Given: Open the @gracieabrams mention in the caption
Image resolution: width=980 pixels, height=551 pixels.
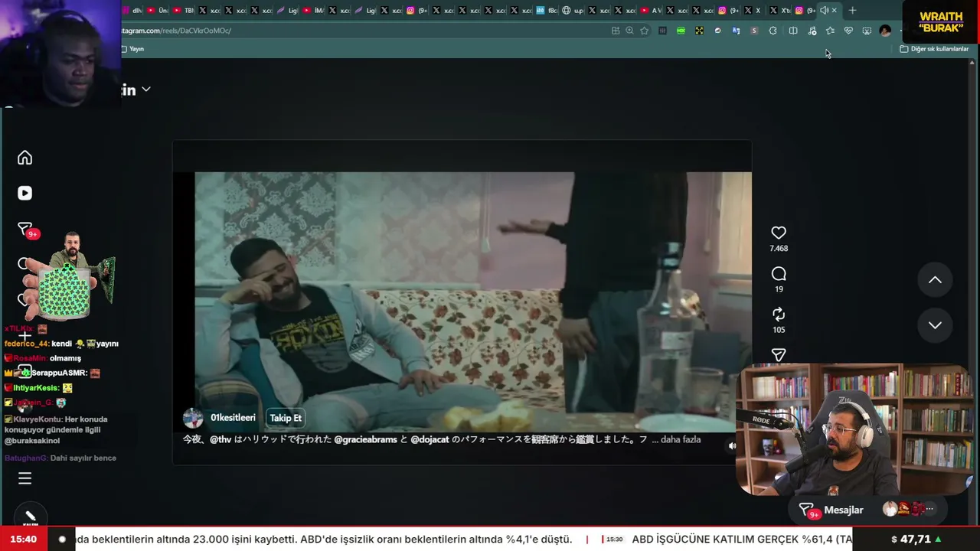Looking at the screenshot, I should pos(366,439).
